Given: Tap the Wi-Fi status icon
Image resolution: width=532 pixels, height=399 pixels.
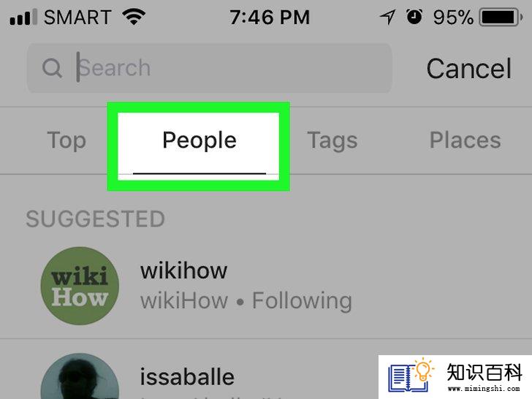Looking at the screenshot, I should [134, 17].
